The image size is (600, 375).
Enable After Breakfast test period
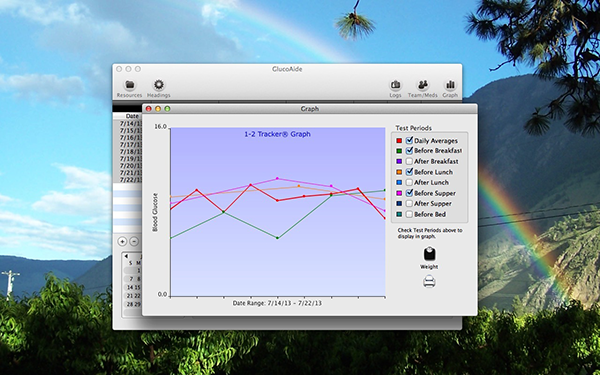click(x=409, y=161)
